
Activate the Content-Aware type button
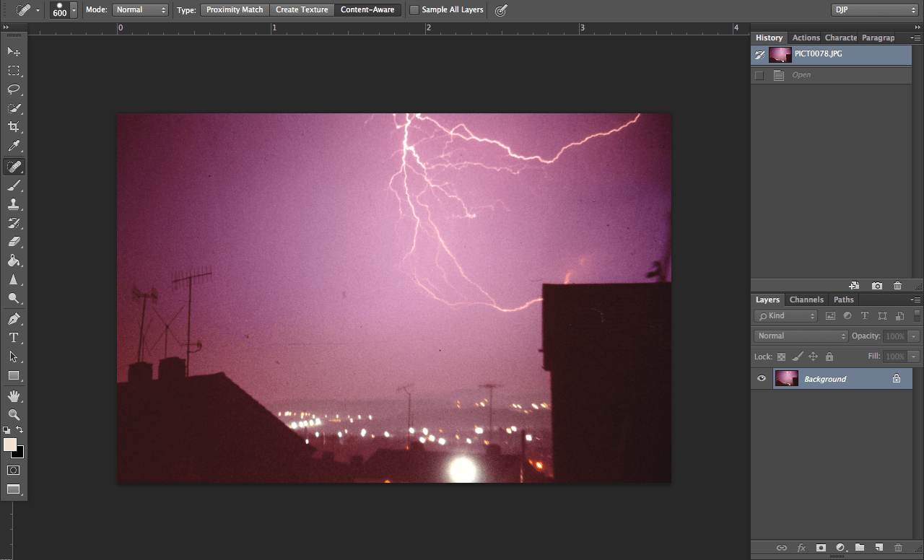click(x=367, y=9)
